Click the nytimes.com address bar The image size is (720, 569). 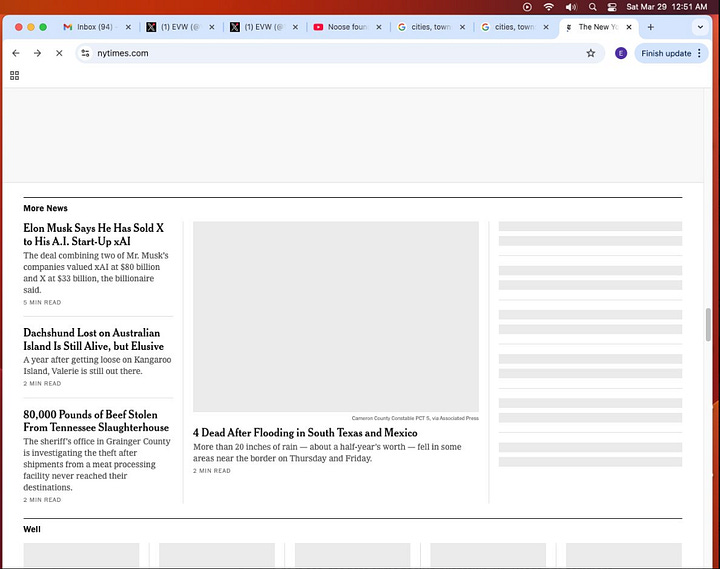[340, 53]
